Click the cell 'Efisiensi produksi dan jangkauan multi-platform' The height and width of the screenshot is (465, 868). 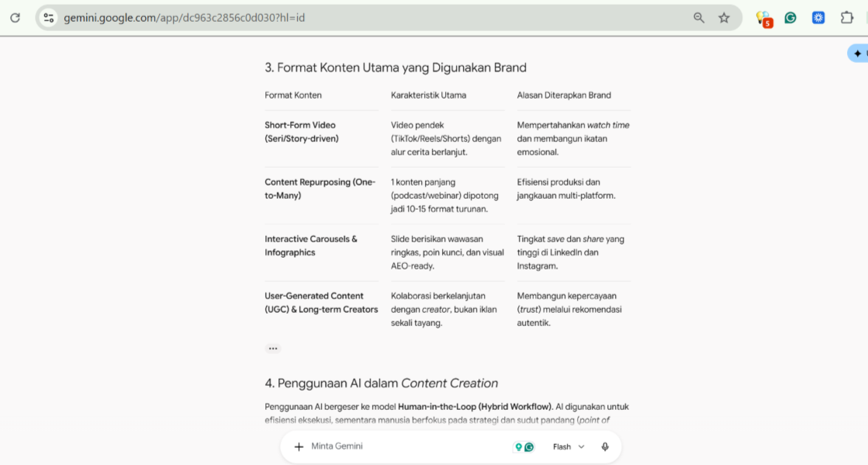(x=566, y=189)
